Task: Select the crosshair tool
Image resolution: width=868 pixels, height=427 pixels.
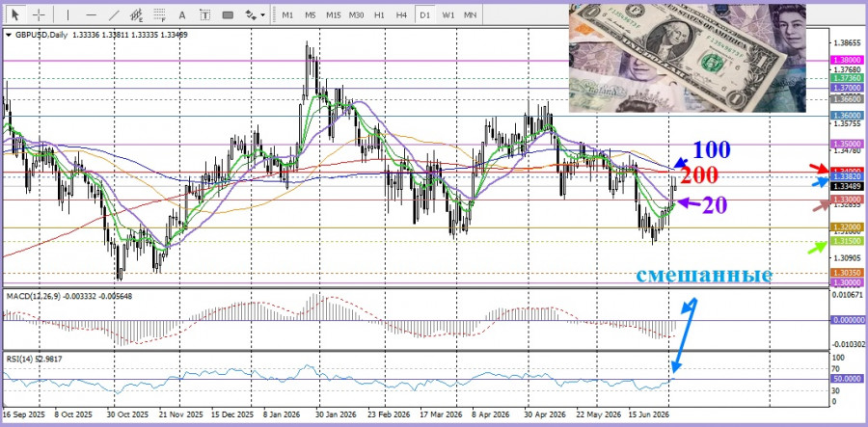Action: click(39, 14)
